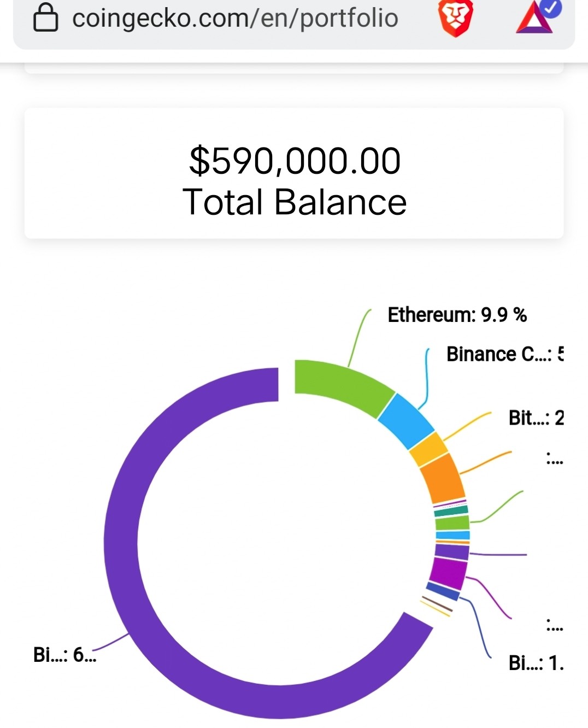Tap the padlock site security icon
The height and width of the screenshot is (728, 588).
click(46, 18)
